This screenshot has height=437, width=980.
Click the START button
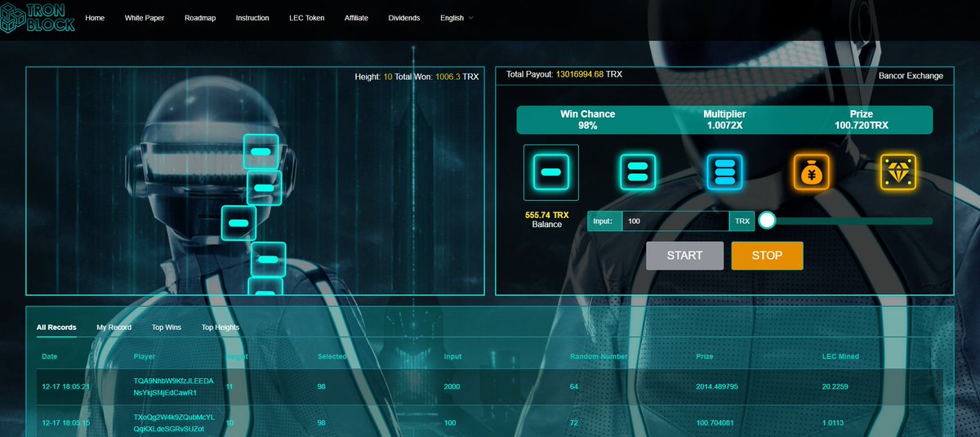pyautogui.click(x=684, y=256)
